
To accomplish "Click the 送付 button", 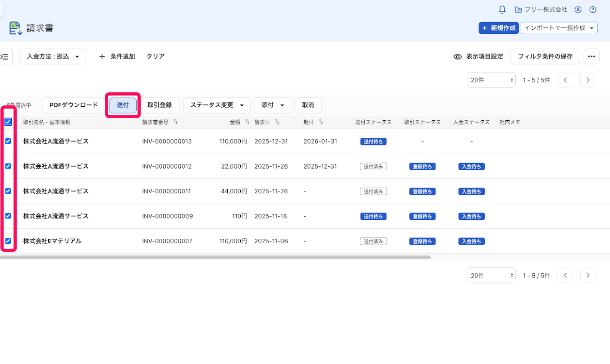I will coord(123,105).
